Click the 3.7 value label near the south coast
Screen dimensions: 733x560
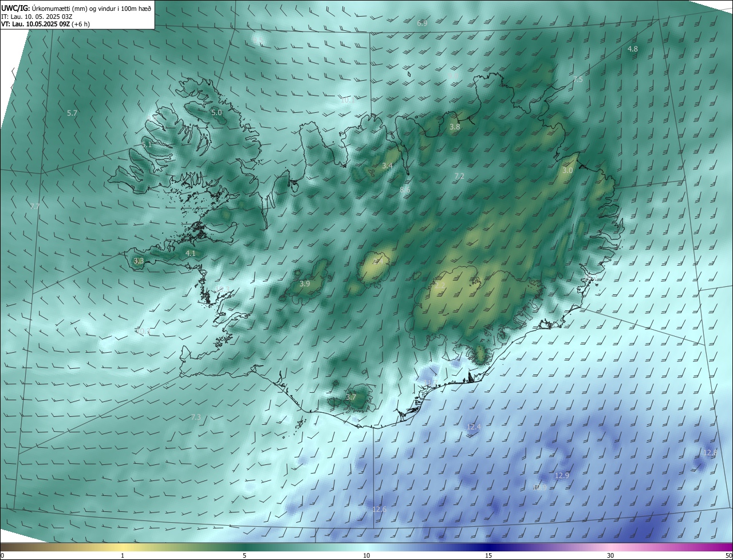coord(351,397)
